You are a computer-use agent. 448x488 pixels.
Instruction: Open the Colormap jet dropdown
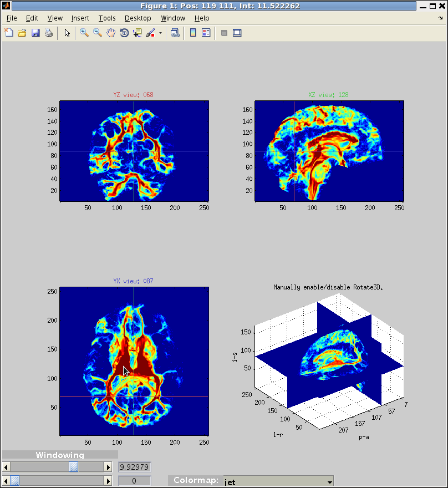[278, 481]
